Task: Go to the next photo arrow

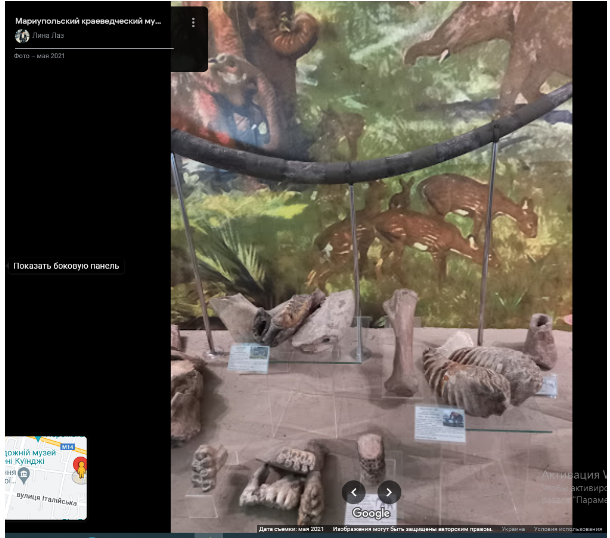Action: point(389,491)
